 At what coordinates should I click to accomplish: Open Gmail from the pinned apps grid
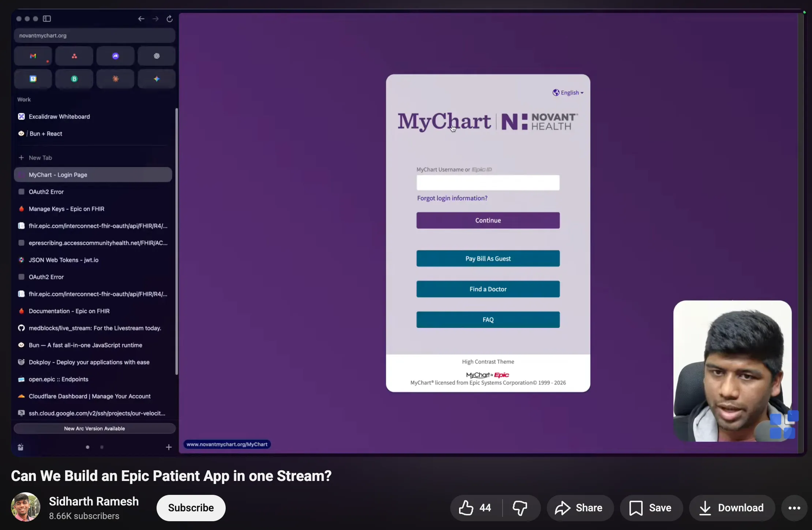pyautogui.click(x=33, y=56)
